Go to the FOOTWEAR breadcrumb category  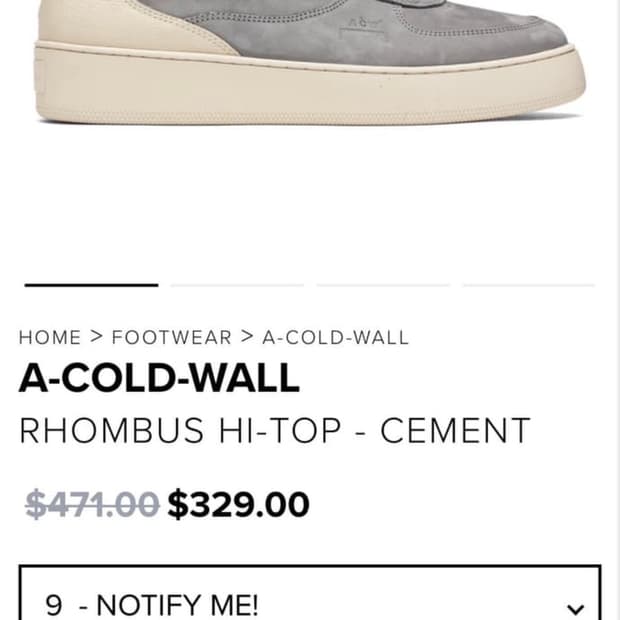(x=172, y=338)
